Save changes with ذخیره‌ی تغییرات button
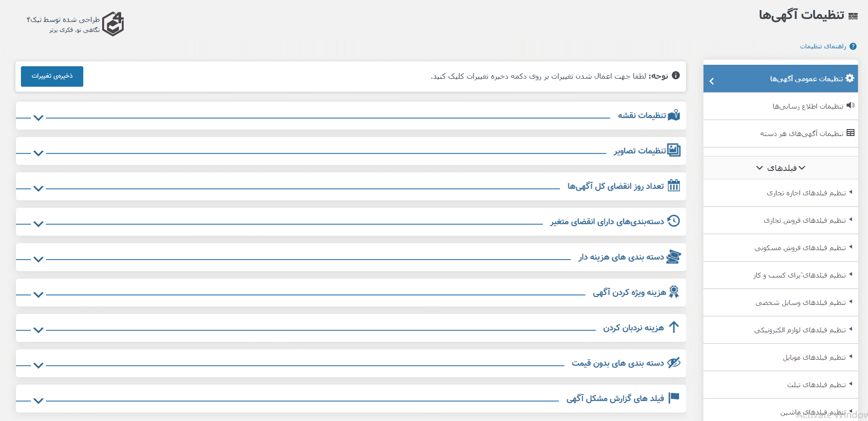This screenshot has width=868, height=421. point(52,76)
